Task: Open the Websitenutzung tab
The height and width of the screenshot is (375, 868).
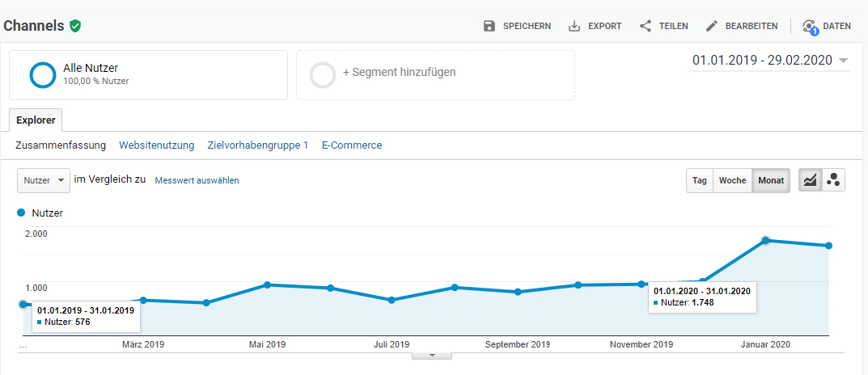Action: [x=157, y=145]
